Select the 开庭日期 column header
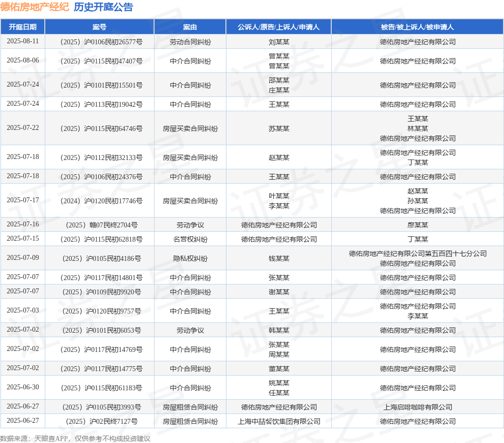Viewport: 504px width, 443px height. [x=23, y=27]
